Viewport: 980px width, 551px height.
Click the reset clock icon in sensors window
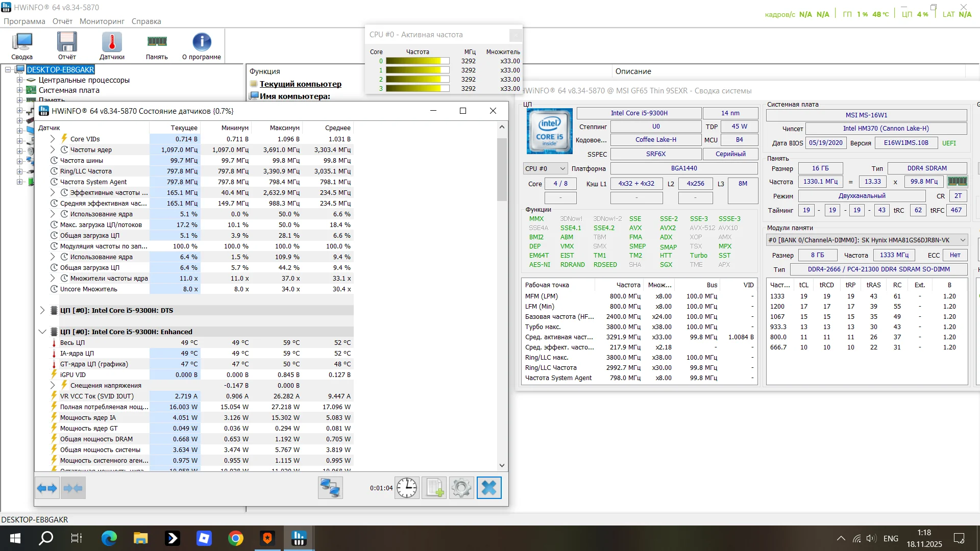click(407, 488)
